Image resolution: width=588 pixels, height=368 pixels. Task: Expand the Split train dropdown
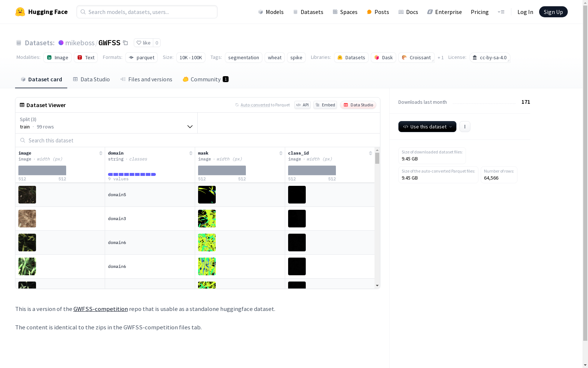[107, 123]
